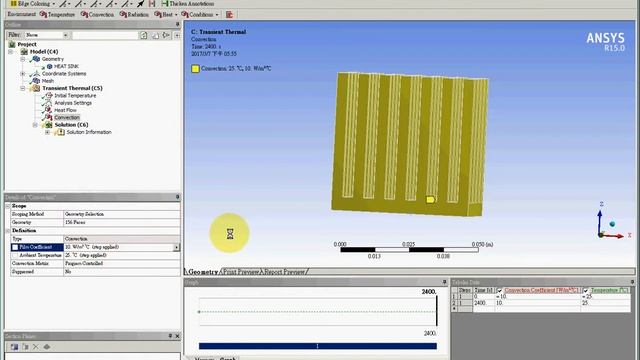640x360 pixels.
Task: Select the Mesh tree item
Action: [x=48, y=81]
